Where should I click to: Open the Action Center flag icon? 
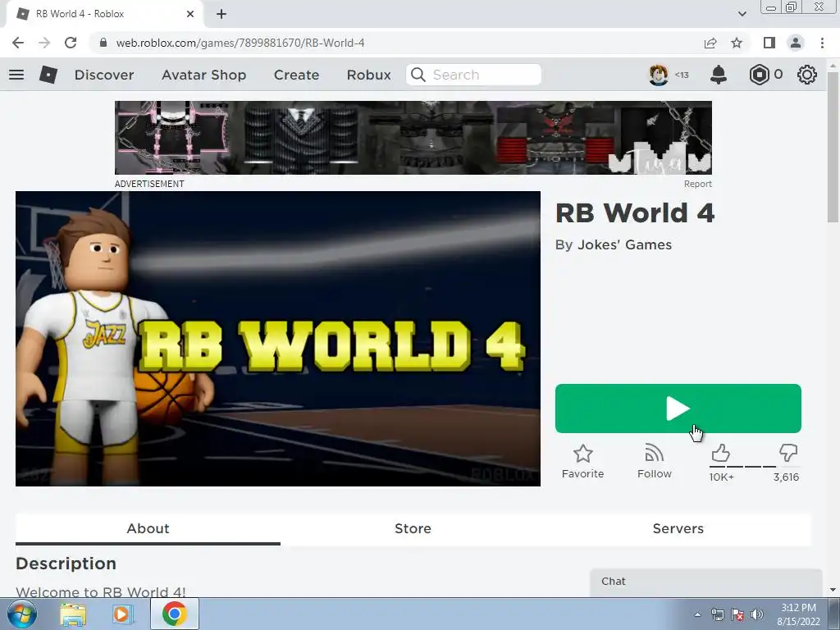coord(737,614)
